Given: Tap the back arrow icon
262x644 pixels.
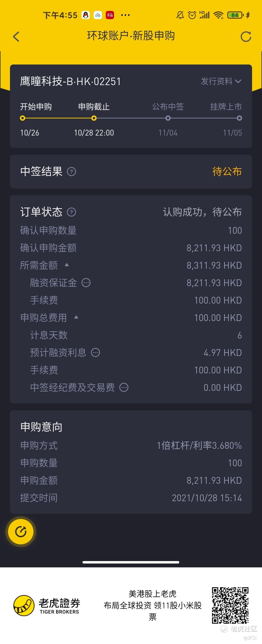Looking at the screenshot, I should (x=16, y=37).
